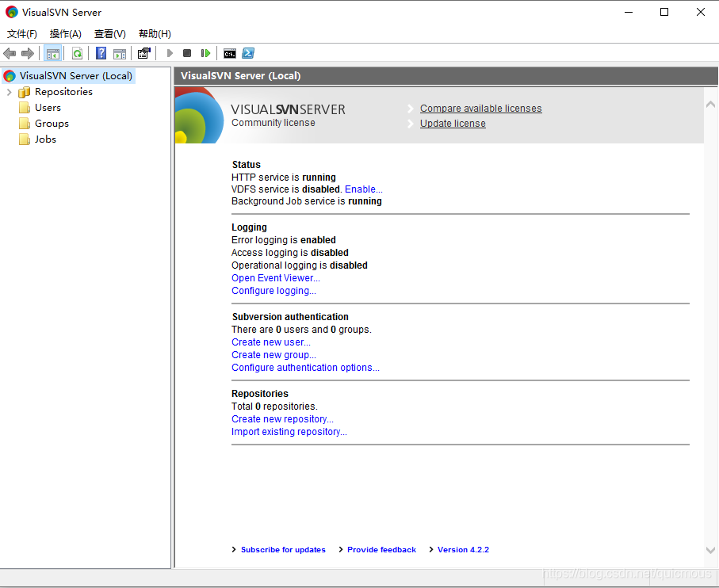Screen dimensions: 719x588
Task: Click 'Error logging is enabled' text
Action: tap(283, 240)
